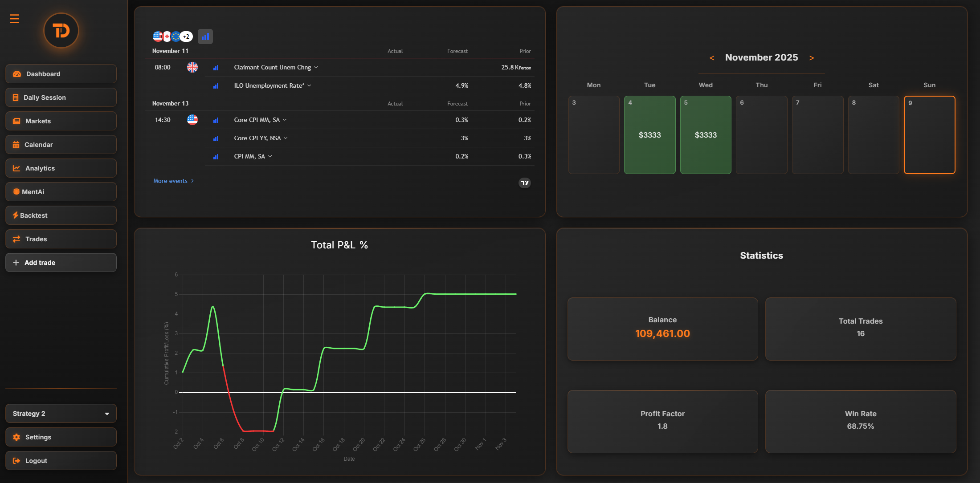This screenshot has width=980, height=483.
Task: Click the orange TD logo
Action: point(61,31)
